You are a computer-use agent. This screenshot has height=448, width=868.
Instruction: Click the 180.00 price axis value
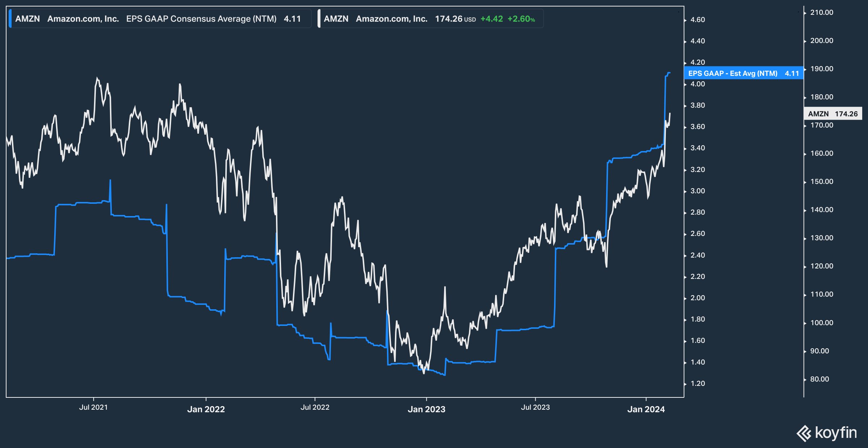point(822,97)
